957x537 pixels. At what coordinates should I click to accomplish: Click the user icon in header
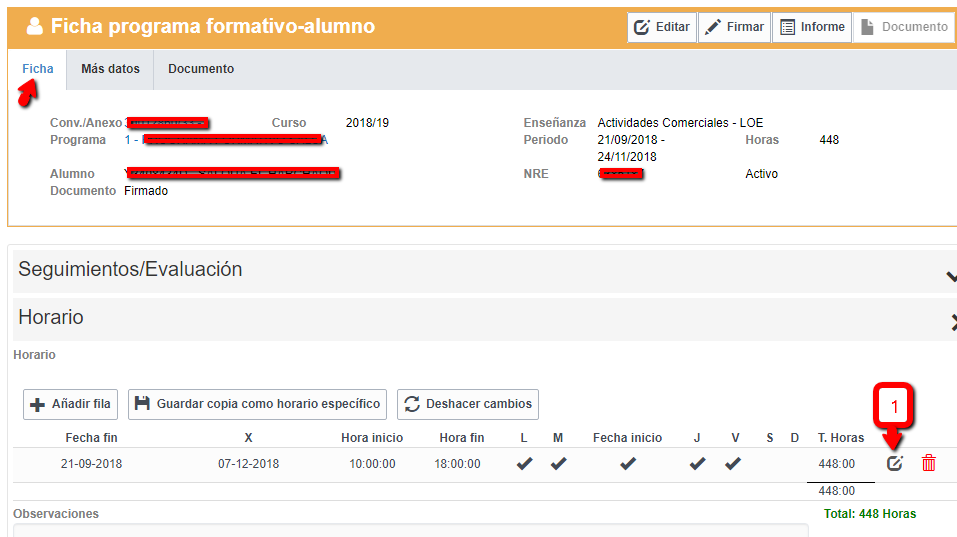tap(34, 27)
